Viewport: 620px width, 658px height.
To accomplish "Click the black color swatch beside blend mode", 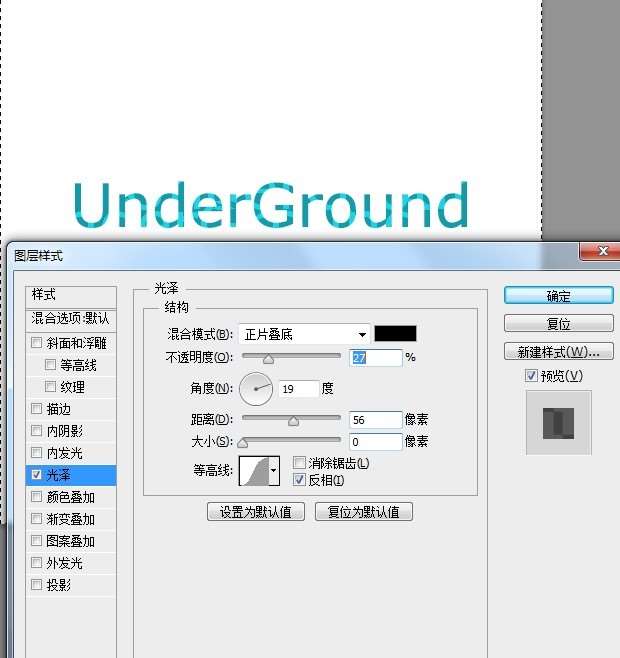I will 395,334.
